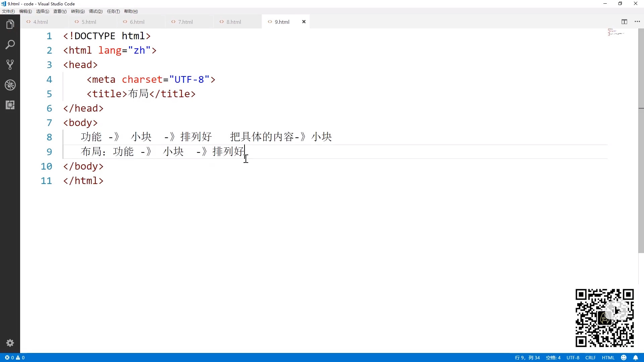Screen dimensions: 644x362
Task: Open the Explorer view in activity bar
Action: (x=10, y=24)
